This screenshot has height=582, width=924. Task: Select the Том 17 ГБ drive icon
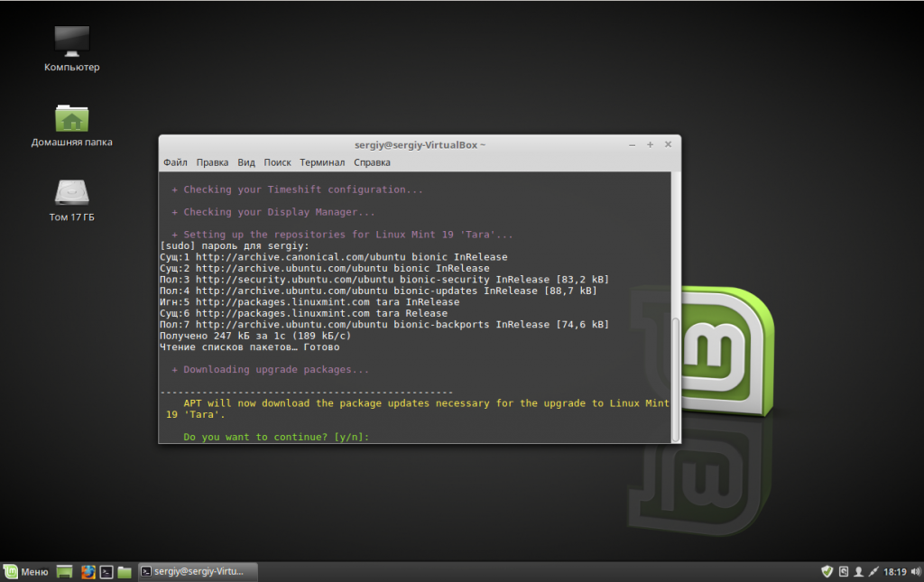pyautogui.click(x=71, y=193)
